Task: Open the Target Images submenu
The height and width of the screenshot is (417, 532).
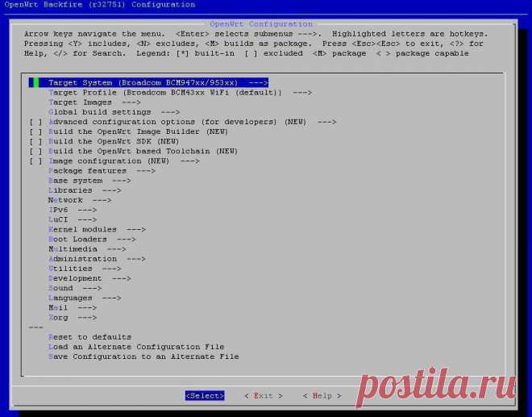Action: click(x=94, y=102)
